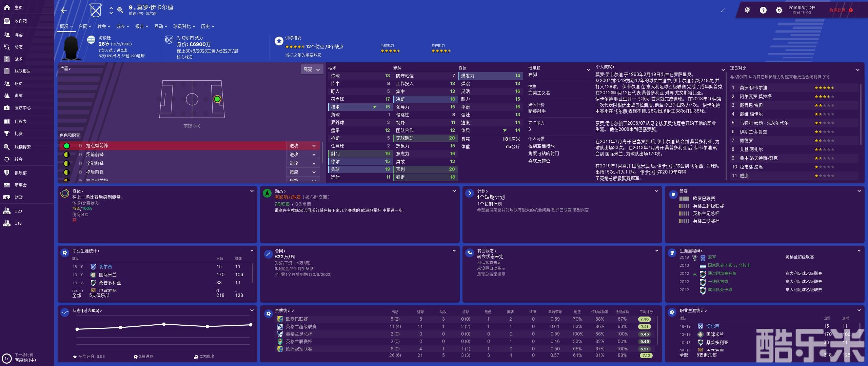The height and width of the screenshot is (366, 868).
Task: Click the 潜在能力 star rating
Action: pos(441,51)
